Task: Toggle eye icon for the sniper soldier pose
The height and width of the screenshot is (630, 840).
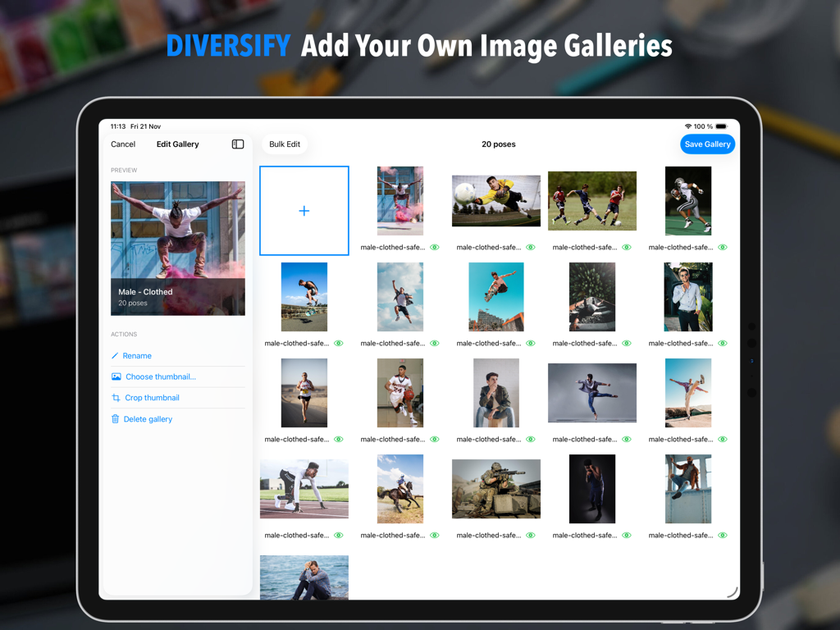Action: 531,536
